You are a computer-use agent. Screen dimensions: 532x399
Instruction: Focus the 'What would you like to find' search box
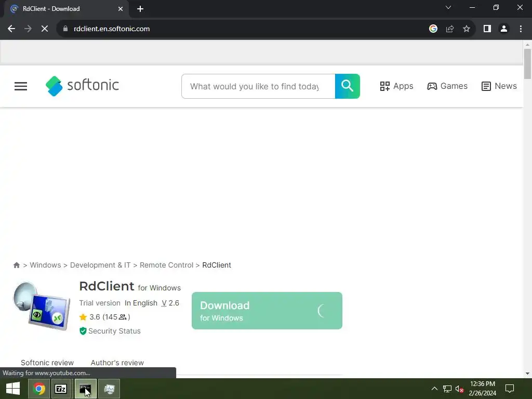258,86
